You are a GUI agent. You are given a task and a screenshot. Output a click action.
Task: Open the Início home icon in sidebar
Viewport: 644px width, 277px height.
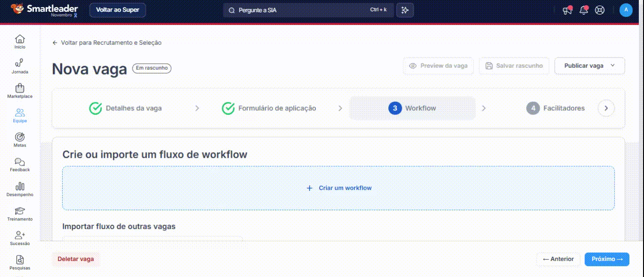coord(20,39)
